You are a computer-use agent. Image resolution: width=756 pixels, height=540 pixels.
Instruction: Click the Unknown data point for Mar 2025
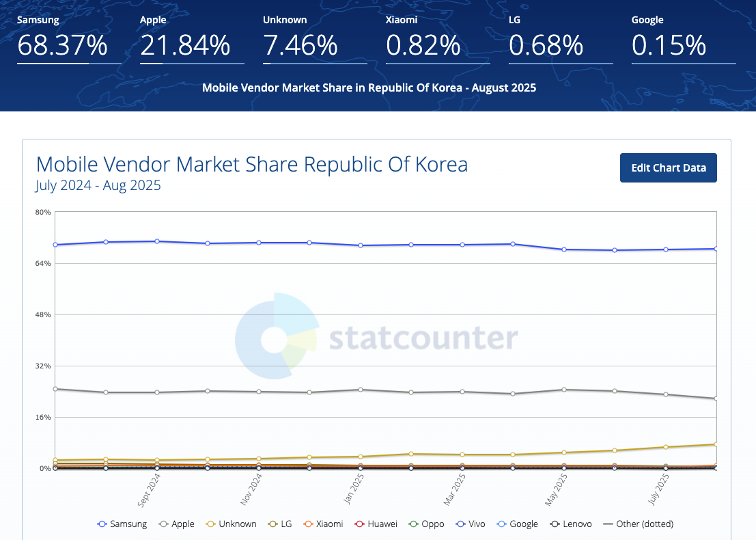pos(462,455)
